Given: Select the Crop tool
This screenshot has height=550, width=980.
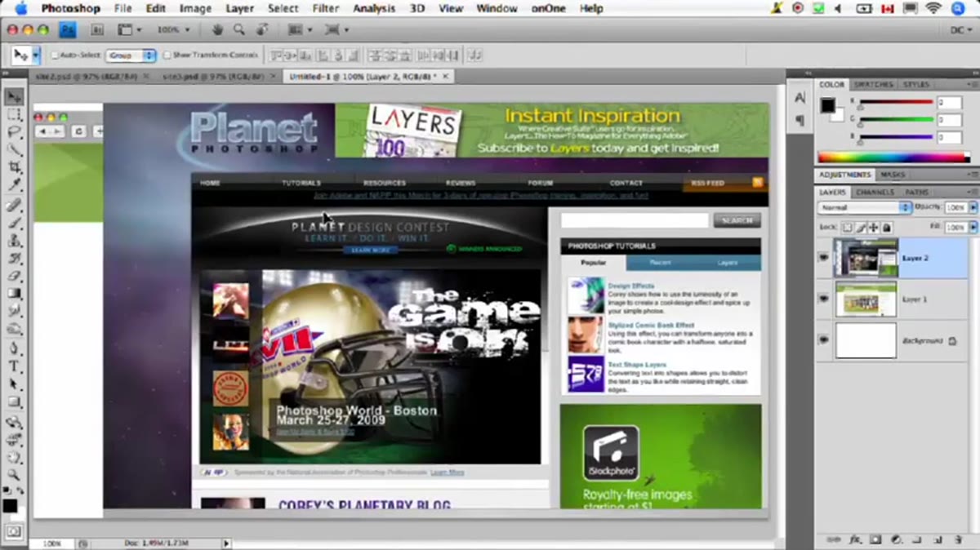Looking at the screenshot, I should [x=14, y=167].
